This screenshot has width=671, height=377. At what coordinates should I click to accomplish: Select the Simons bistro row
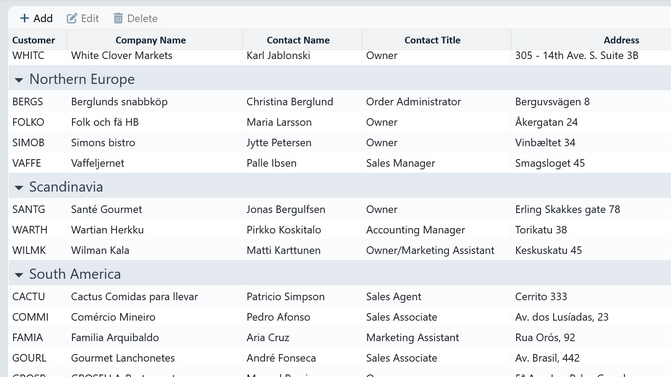tap(340, 143)
